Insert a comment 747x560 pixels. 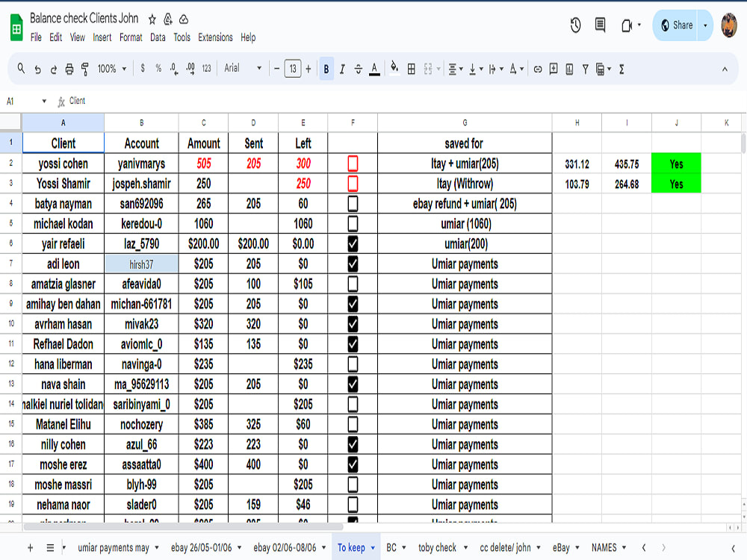pyautogui.click(x=553, y=69)
